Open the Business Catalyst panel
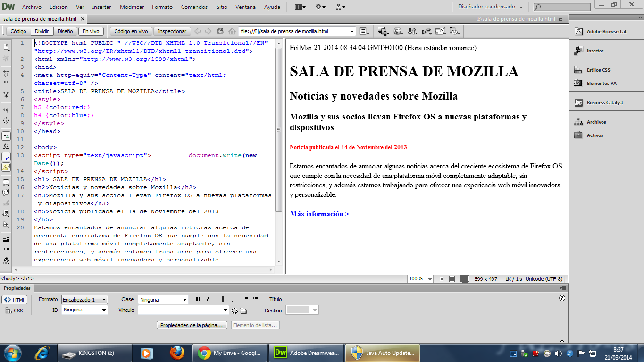Image resolution: width=644 pixels, height=362 pixels. point(606,102)
